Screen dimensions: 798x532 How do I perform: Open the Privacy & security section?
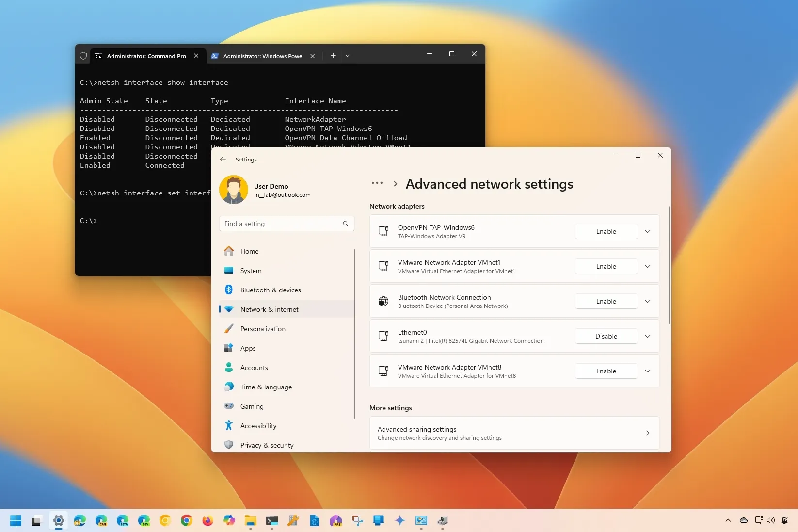tap(266, 445)
